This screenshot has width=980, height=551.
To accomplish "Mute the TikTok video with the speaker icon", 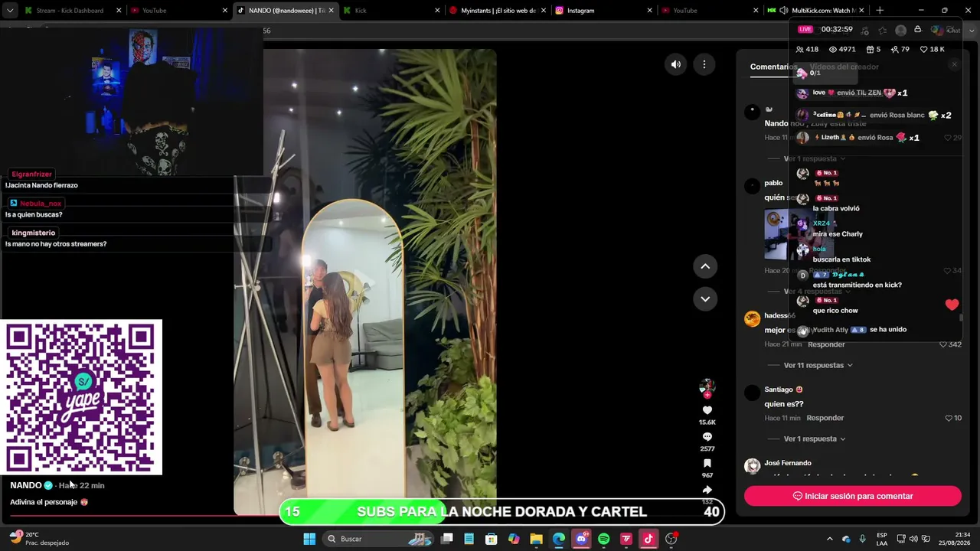I will tap(675, 64).
